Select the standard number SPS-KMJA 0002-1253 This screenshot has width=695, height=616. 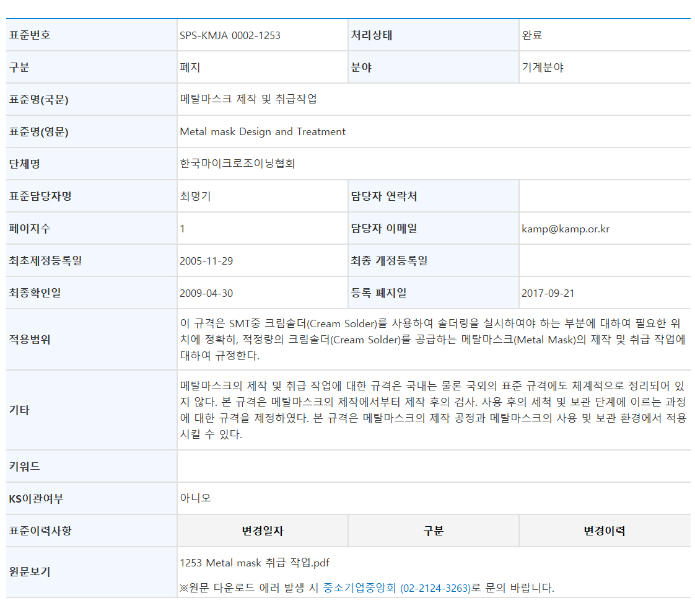point(230,35)
